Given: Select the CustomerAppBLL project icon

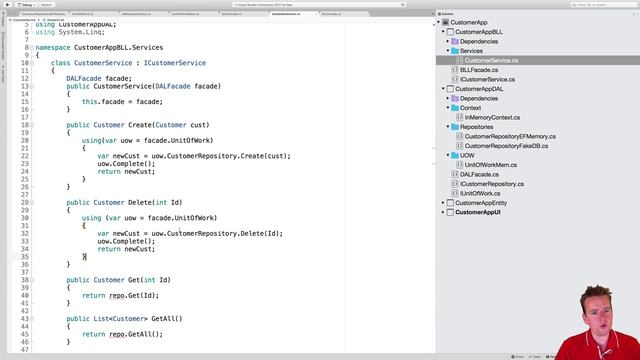Looking at the screenshot, I should pos(450,32).
